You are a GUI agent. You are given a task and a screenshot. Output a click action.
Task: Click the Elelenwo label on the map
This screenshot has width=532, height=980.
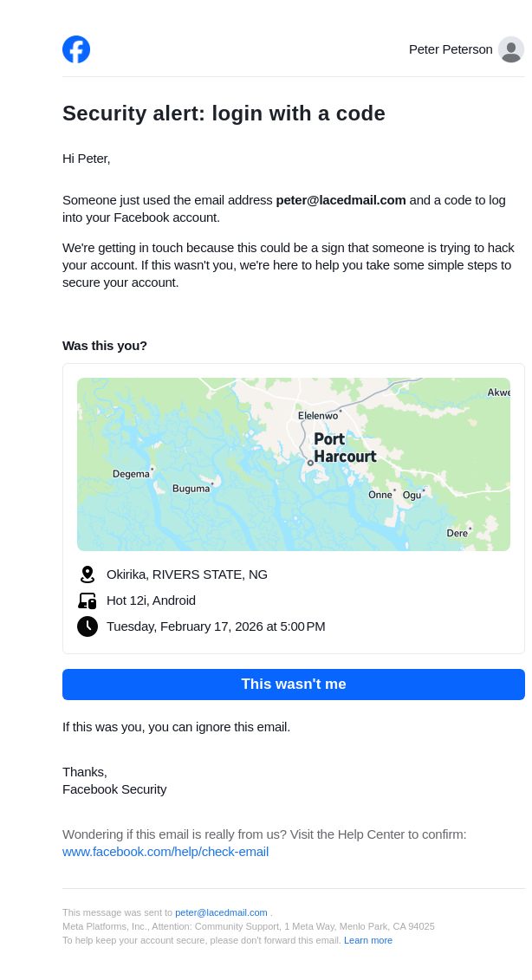(318, 416)
